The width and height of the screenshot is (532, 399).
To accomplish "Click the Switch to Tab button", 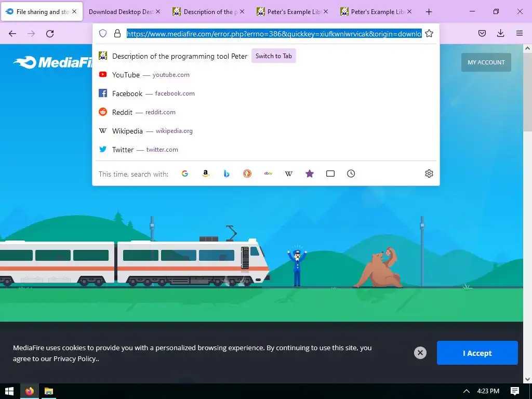I will (273, 56).
